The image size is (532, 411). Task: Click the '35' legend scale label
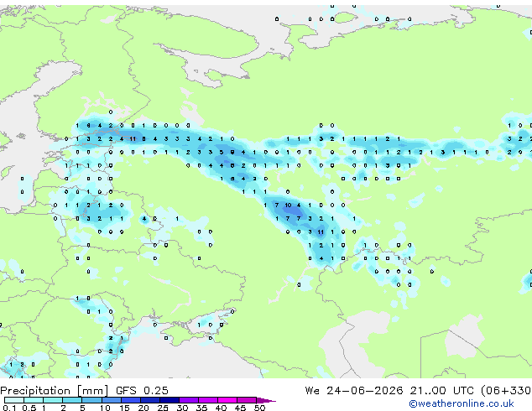pyautogui.click(x=201, y=408)
